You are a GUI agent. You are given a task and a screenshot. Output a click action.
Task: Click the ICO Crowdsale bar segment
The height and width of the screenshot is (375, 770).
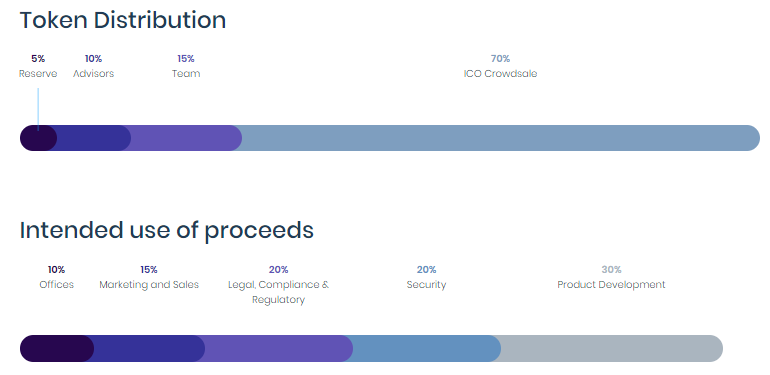click(501, 138)
